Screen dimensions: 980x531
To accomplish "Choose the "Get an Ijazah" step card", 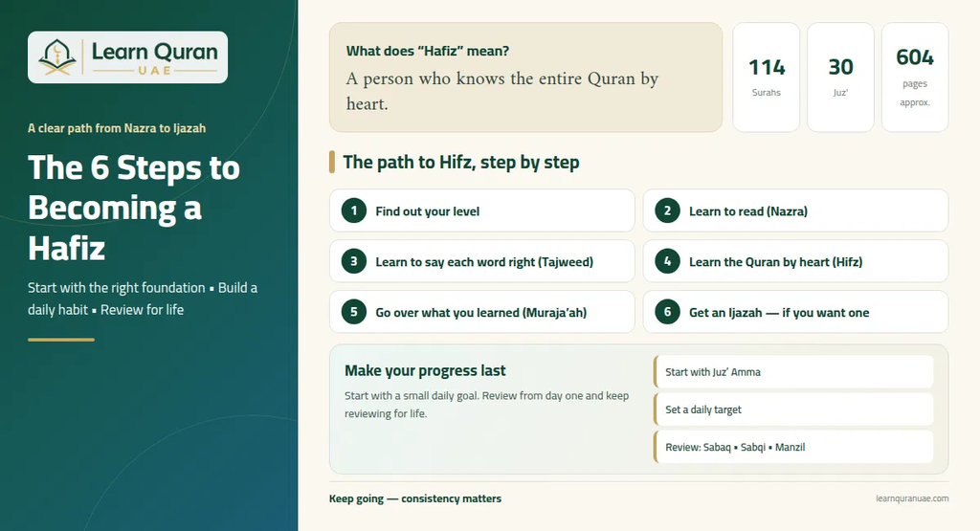I will click(795, 312).
